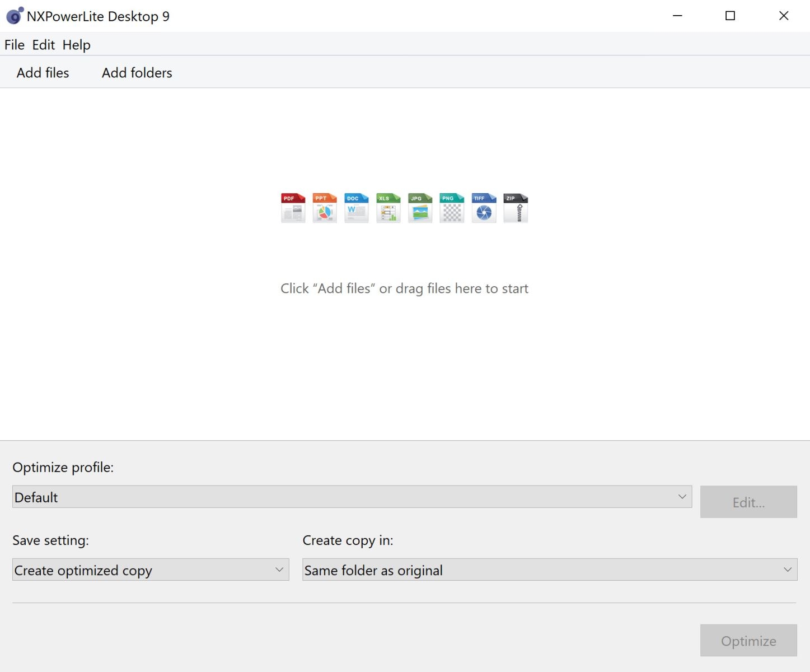Close the NXPowerLite window
Image resolution: width=810 pixels, height=672 pixels.
[x=784, y=16]
